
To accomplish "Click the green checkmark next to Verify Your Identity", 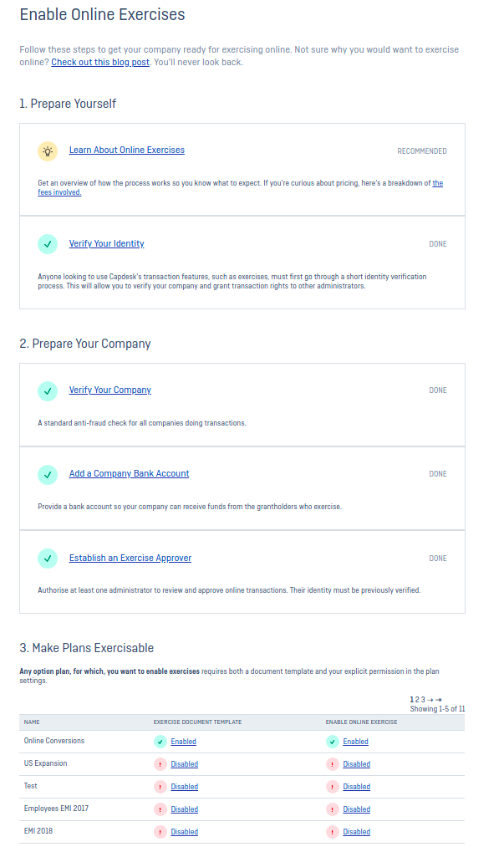I will click(x=48, y=244).
